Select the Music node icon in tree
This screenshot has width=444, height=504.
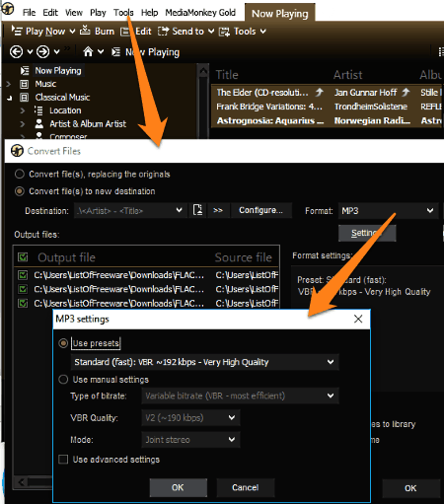(24, 84)
